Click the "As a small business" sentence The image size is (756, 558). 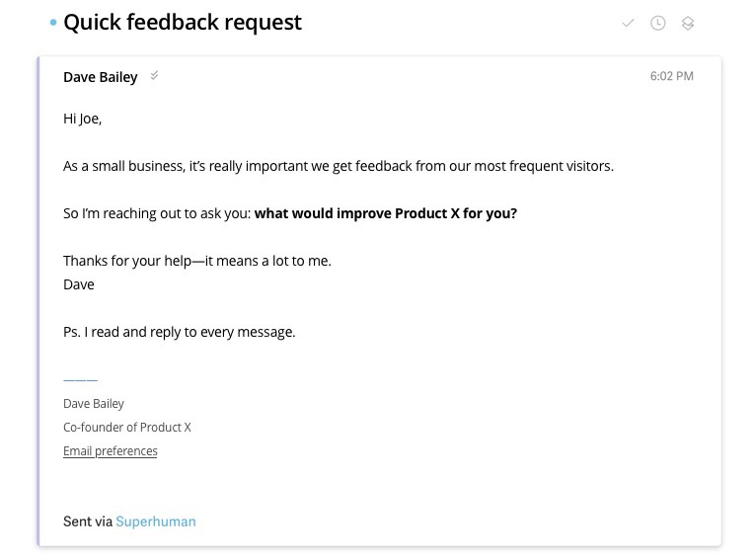click(x=339, y=166)
